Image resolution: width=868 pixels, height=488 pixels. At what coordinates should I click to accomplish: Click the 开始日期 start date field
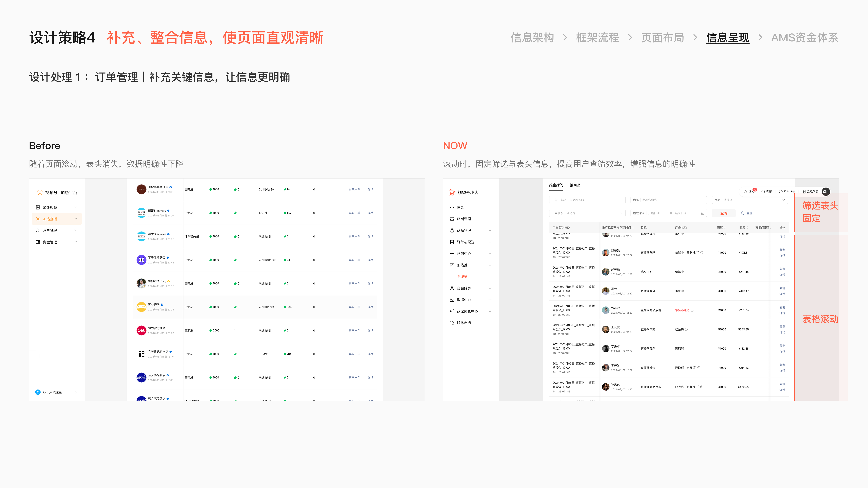point(654,213)
